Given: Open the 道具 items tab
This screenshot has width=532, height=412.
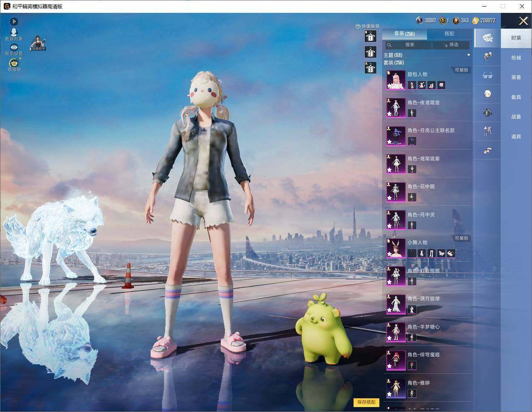Looking at the screenshot, I should (516, 137).
